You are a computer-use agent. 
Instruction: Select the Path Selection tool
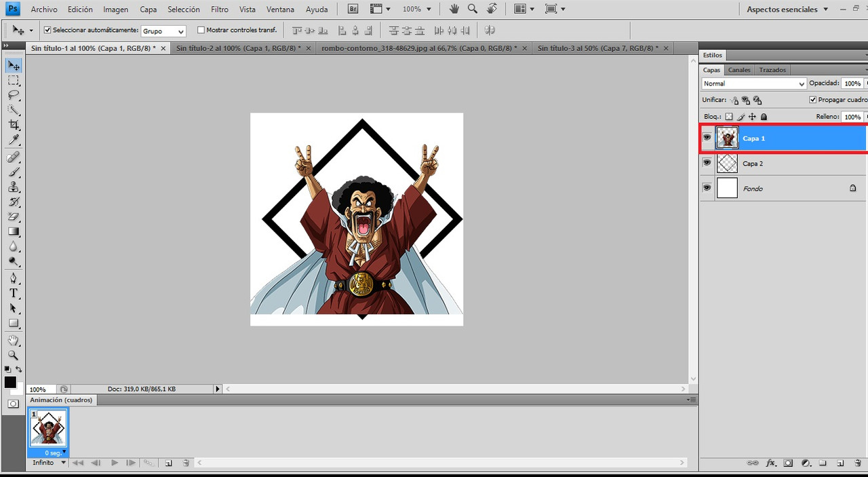(x=14, y=308)
